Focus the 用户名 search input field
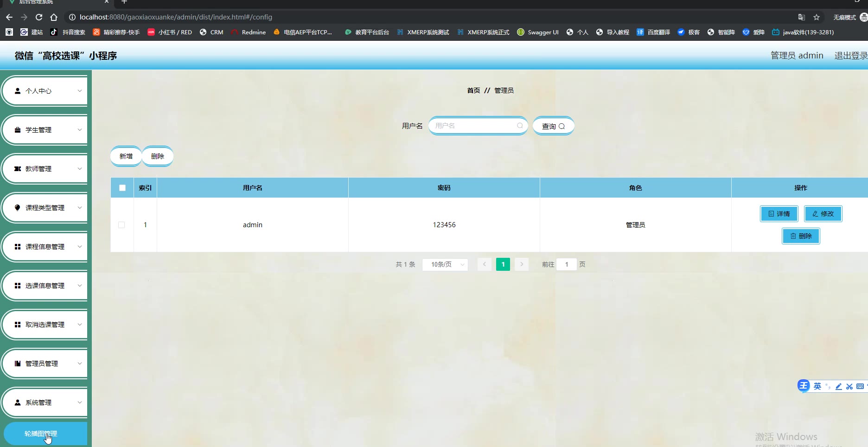This screenshot has width=868, height=447. coord(478,126)
